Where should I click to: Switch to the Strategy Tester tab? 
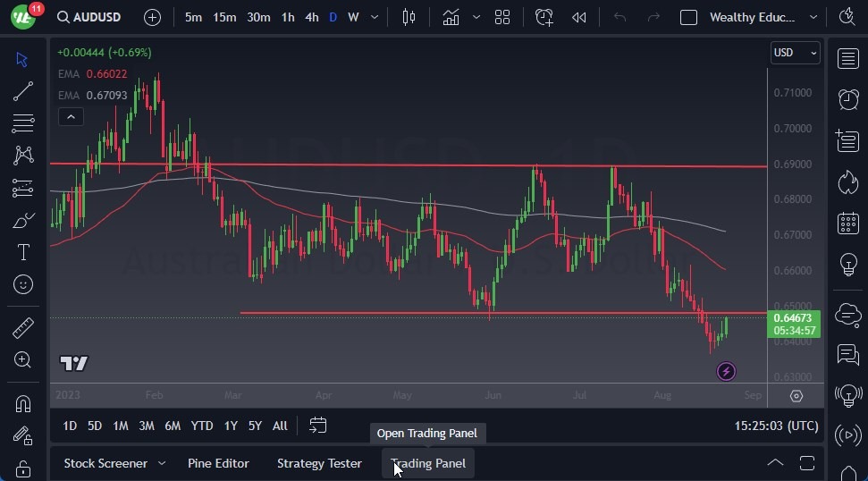point(319,463)
